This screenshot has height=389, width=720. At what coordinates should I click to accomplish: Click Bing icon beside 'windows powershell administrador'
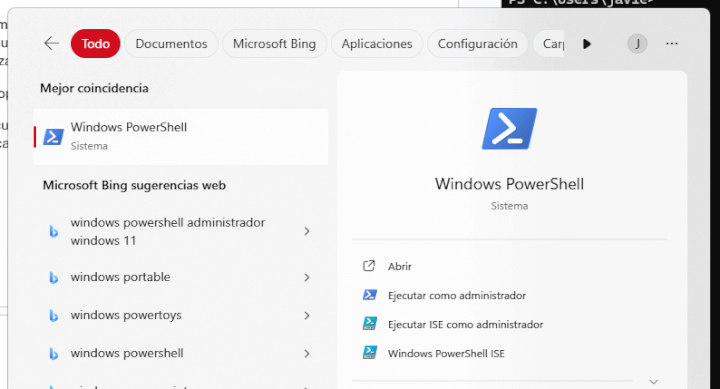click(x=54, y=231)
